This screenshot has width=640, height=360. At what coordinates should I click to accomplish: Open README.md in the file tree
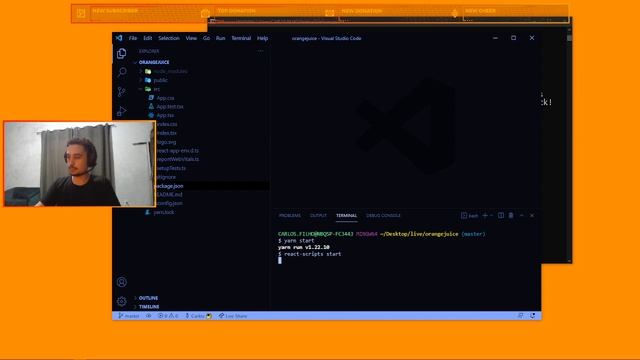point(169,195)
